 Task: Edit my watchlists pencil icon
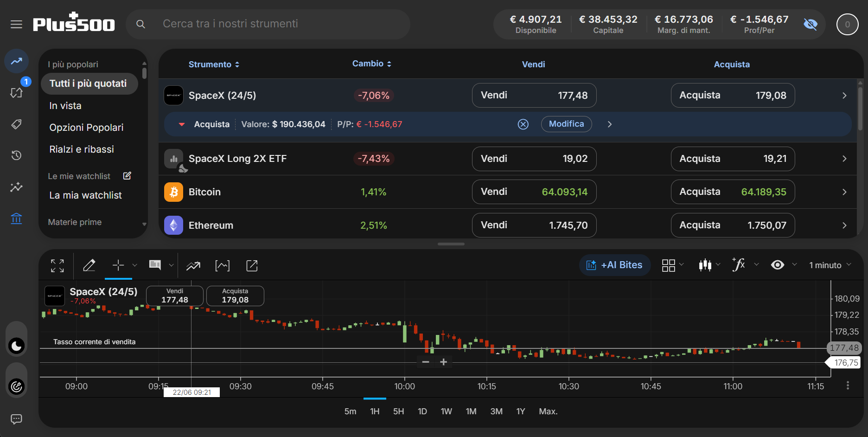127,176
